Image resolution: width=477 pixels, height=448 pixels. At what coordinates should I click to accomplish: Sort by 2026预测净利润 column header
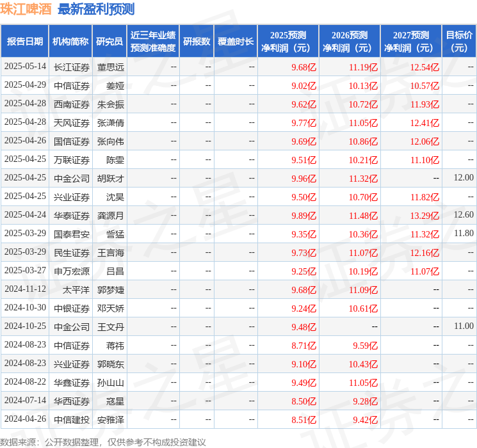pos(350,42)
